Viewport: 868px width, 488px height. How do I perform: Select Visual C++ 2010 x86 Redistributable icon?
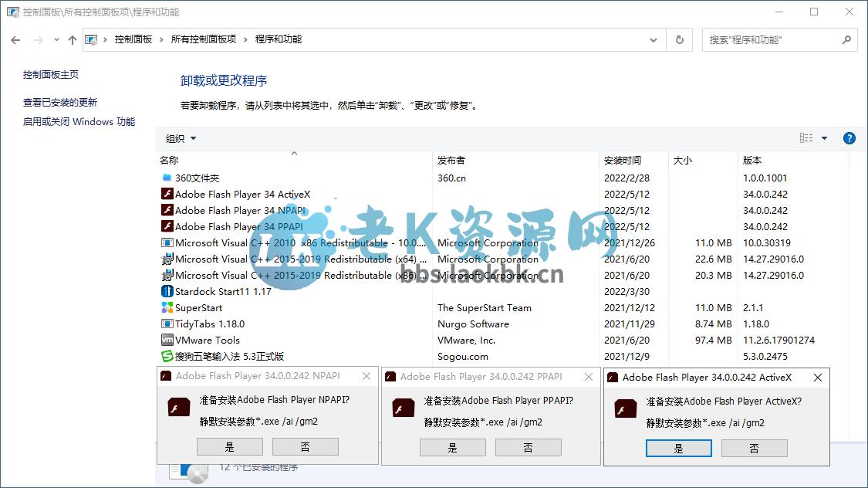(x=167, y=242)
